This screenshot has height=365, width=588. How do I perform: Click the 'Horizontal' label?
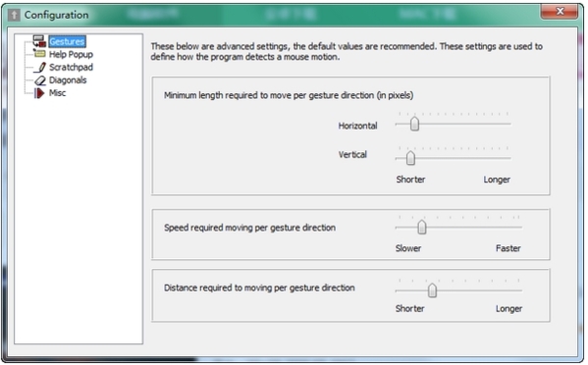pos(357,126)
